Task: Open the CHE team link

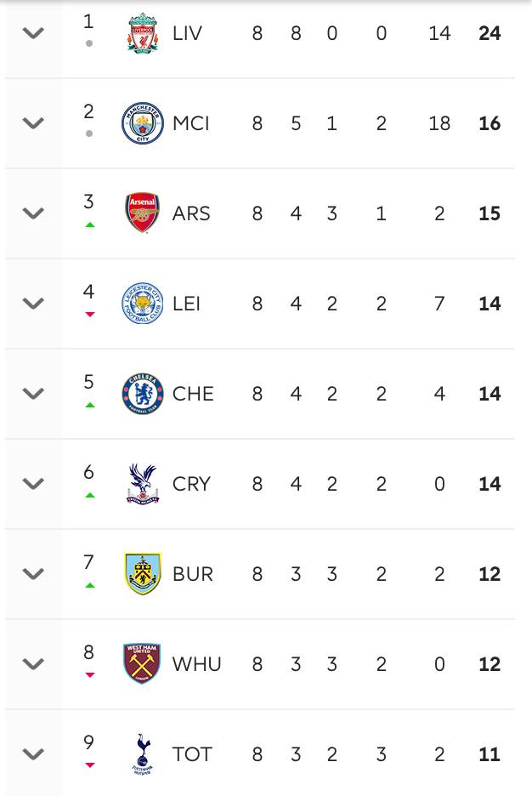Action: tap(193, 394)
